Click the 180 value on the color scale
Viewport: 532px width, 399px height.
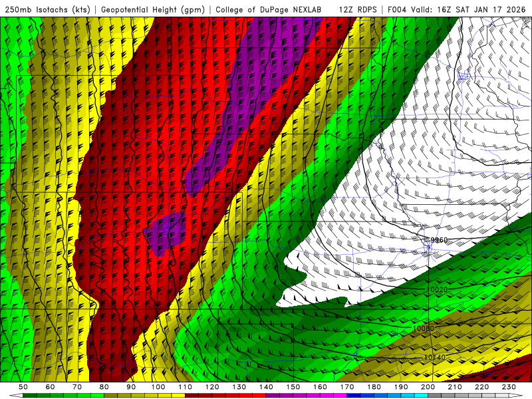pyautogui.click(x=374, y=387)
